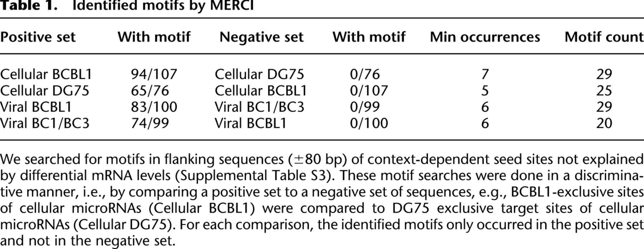644x249 pixels.
Task: Select the 0/107 value
Action: tap(369, 91)
